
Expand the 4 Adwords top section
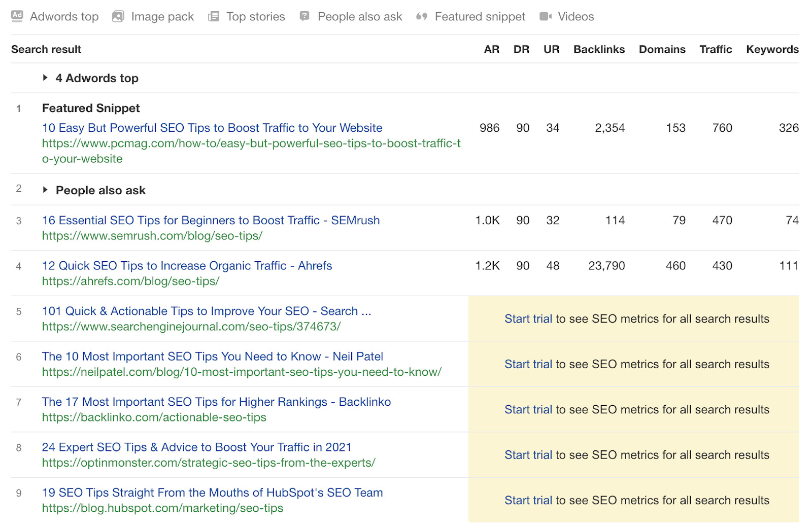[46, 78]
